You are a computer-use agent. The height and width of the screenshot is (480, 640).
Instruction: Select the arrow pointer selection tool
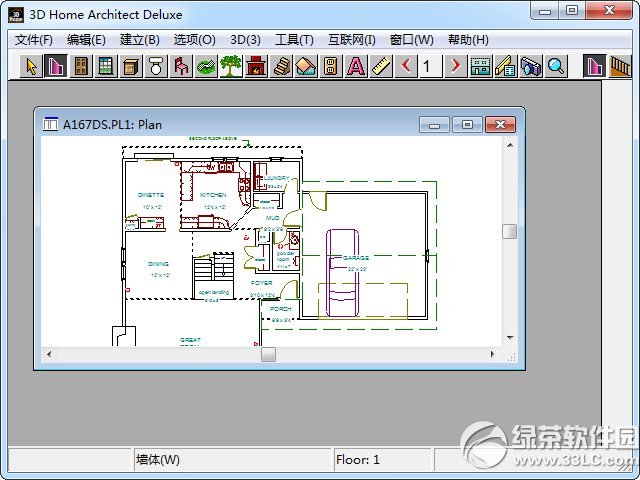click(31, 66)
